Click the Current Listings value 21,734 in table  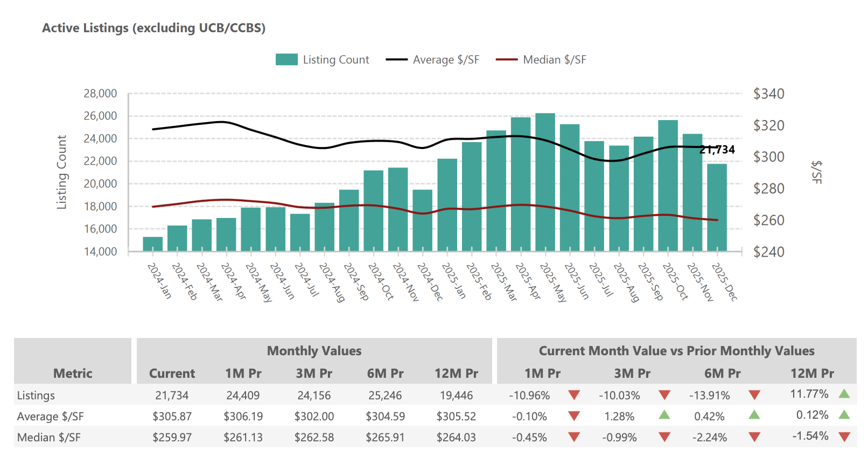(x=172, y=396)
